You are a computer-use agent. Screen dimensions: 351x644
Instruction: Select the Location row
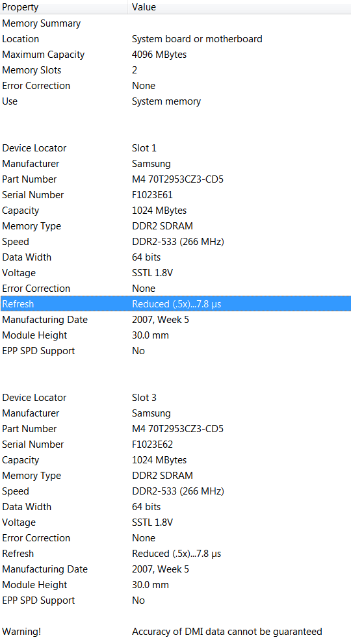[x=175, y=39]
